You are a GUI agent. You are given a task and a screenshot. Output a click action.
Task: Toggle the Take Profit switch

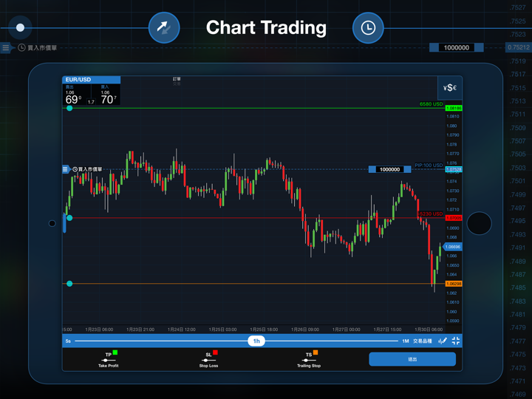click(x=108, y=360)
